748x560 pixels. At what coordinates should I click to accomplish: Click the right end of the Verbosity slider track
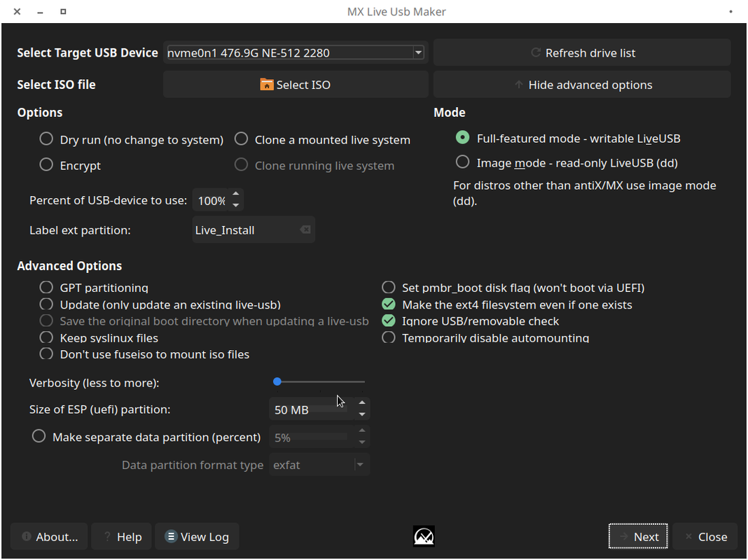pyautogui.click(x=363, y=381)
